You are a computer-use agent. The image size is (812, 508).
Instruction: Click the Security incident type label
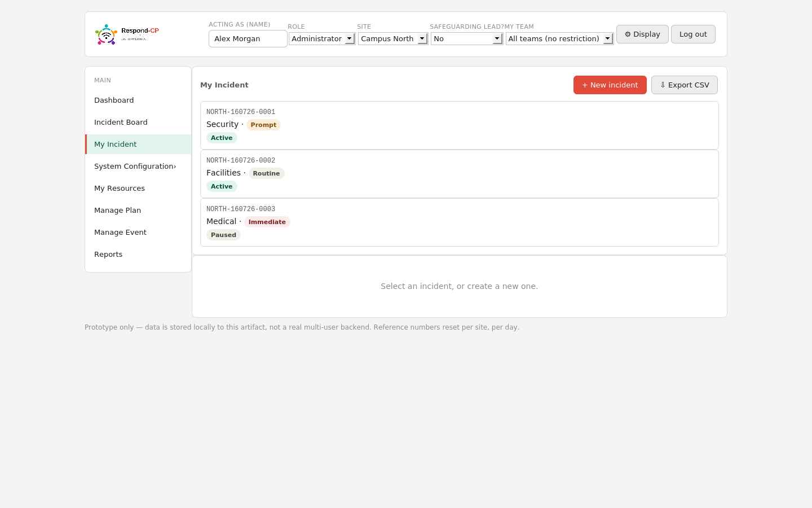pos(222,124)
